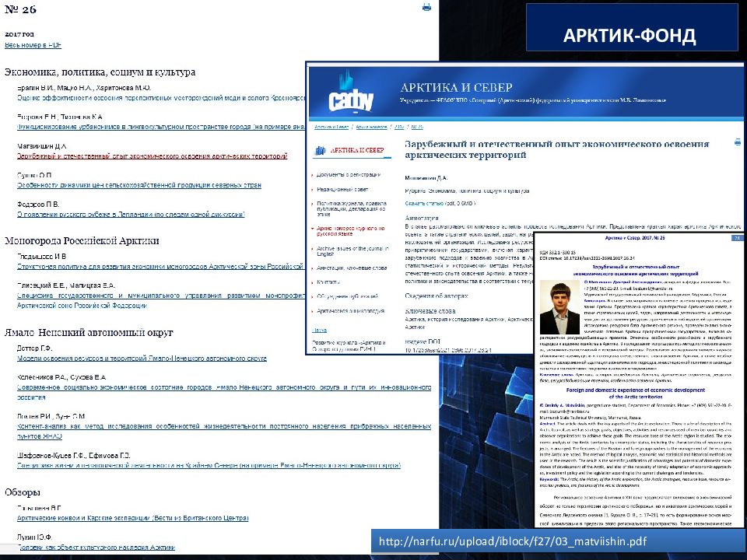Click the large article title on the journal page
This screenshot has width=747, height=560.
pos(557,149)
